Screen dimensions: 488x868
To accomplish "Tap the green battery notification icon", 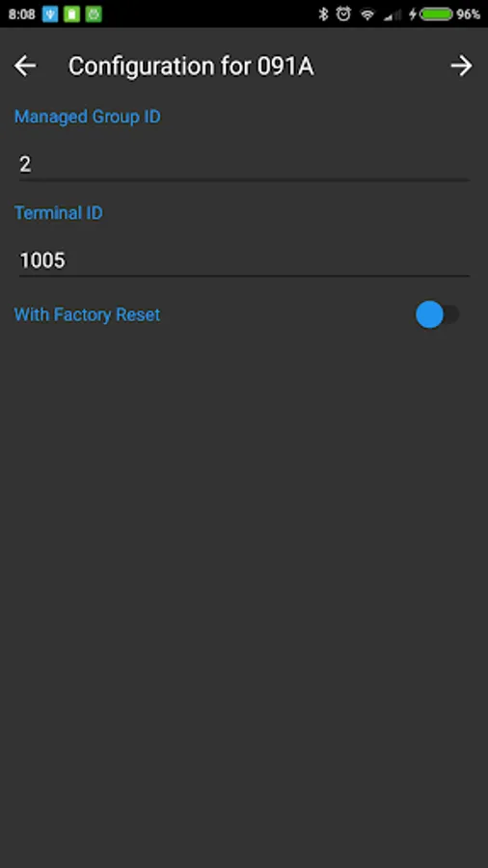I will 72,14.
